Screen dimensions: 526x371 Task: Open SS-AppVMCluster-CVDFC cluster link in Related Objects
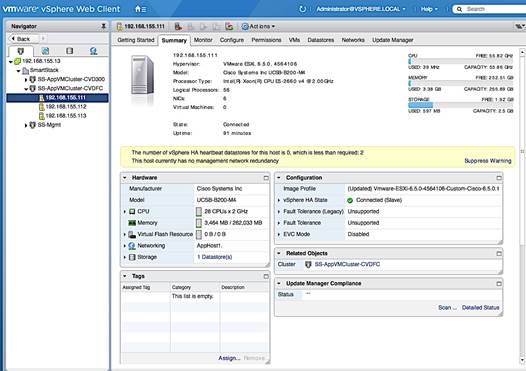coord(347,264)
